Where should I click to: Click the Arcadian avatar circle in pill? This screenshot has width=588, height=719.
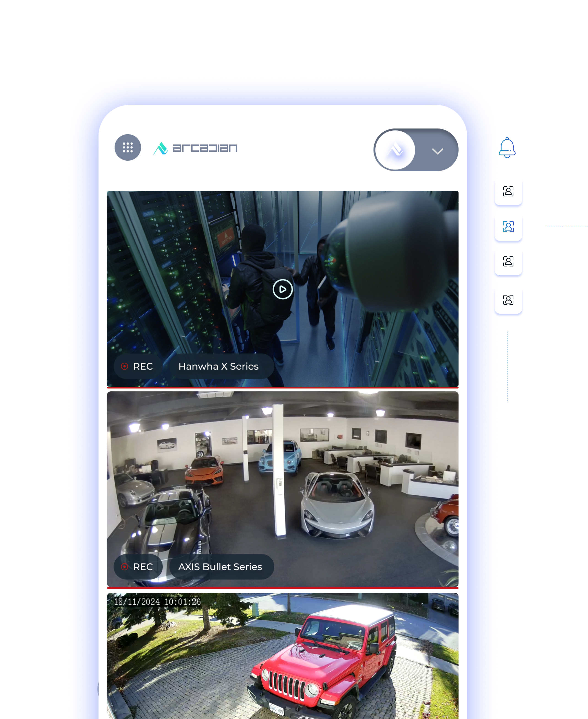[x=395, y=150]
